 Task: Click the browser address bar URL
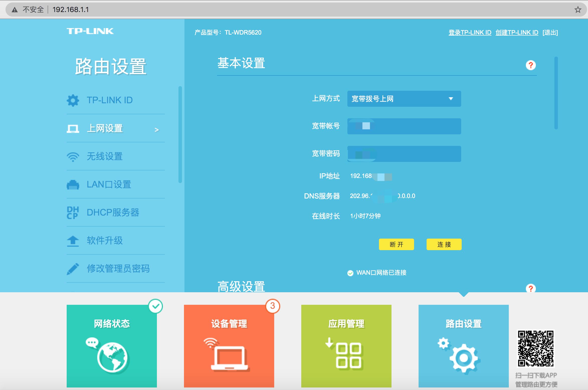71,10
